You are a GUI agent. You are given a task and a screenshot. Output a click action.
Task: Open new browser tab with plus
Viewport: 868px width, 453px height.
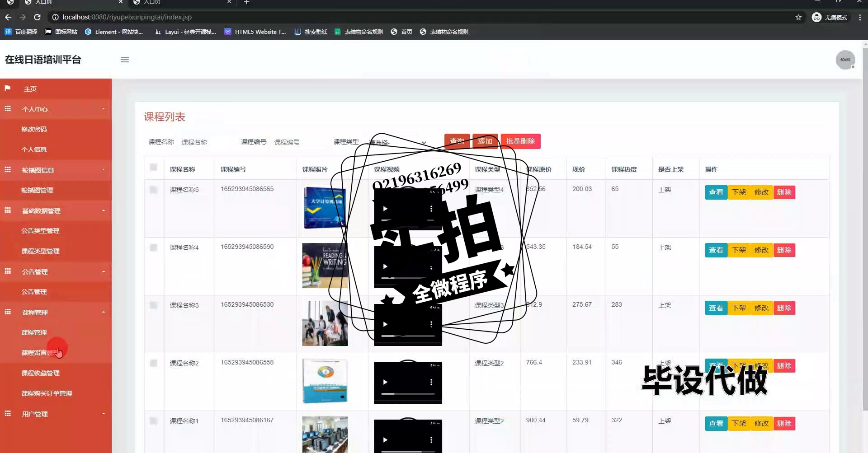pyautogui.click(x=246, y=2)
